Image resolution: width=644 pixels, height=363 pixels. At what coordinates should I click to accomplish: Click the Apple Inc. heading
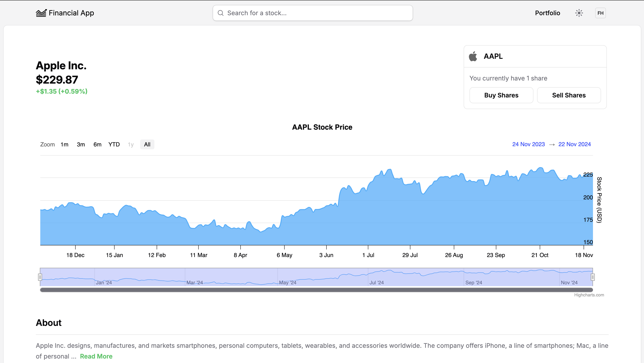(61, 65)
